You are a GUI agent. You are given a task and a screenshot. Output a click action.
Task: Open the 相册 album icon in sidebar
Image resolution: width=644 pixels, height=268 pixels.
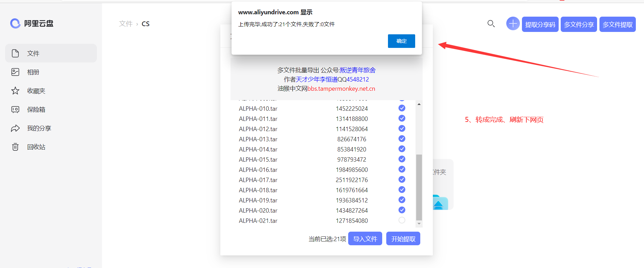[x=15, y=72]
